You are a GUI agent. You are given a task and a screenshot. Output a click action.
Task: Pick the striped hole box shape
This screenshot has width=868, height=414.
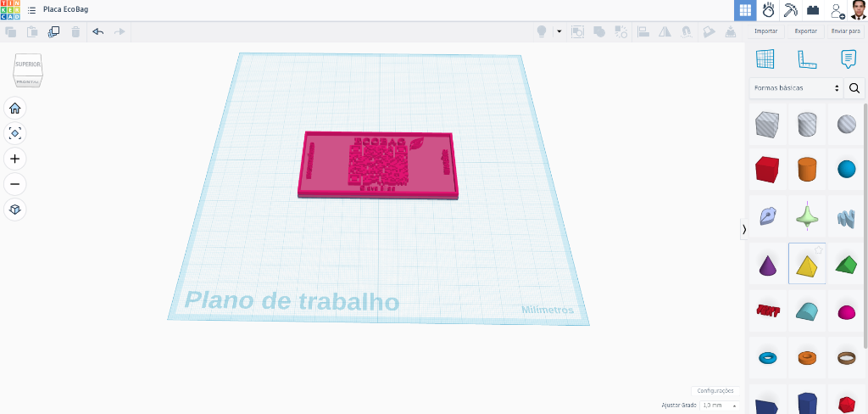click(x=767, y=124)
